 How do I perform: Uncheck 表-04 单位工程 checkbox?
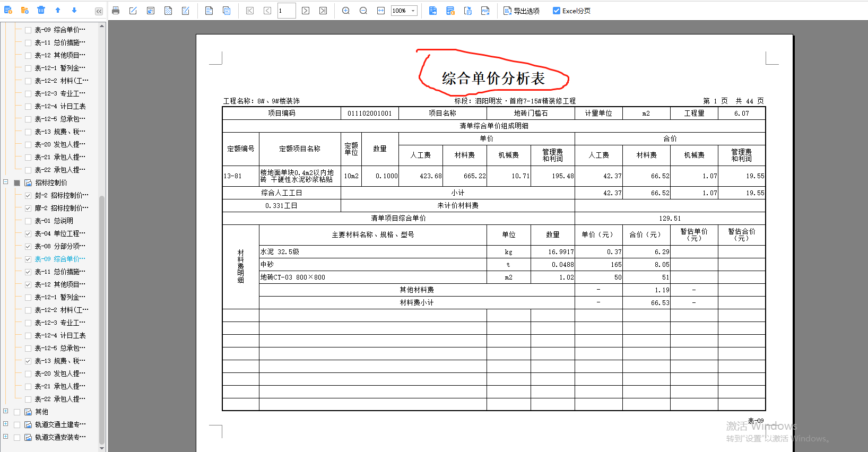click(28, 233)
